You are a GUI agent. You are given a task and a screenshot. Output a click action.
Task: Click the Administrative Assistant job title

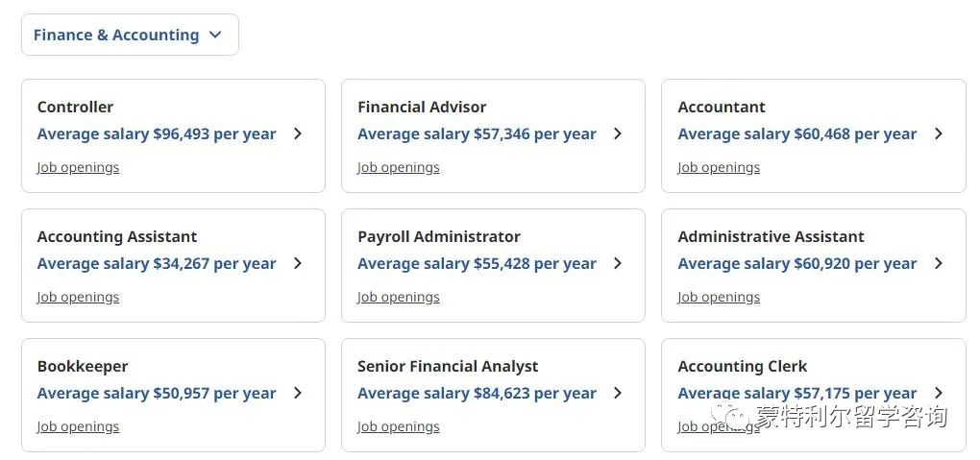point(771,237)
